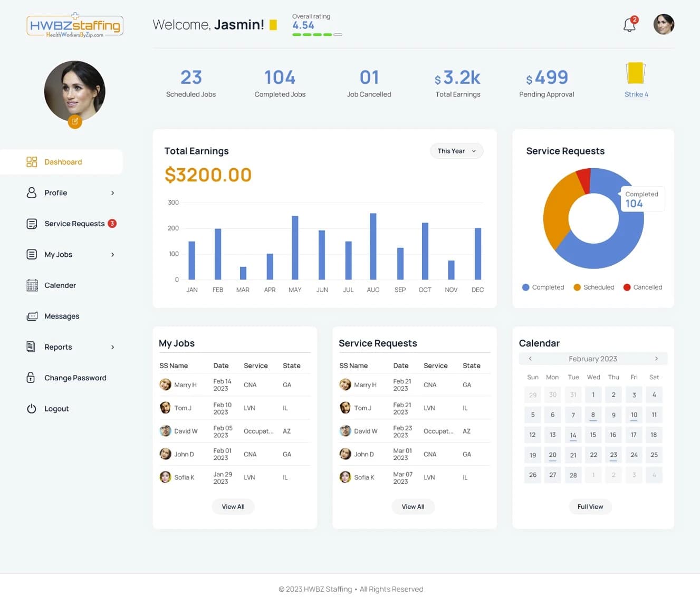Click the Logout power icon
This screenshot has width=700, height=605.
32,409
